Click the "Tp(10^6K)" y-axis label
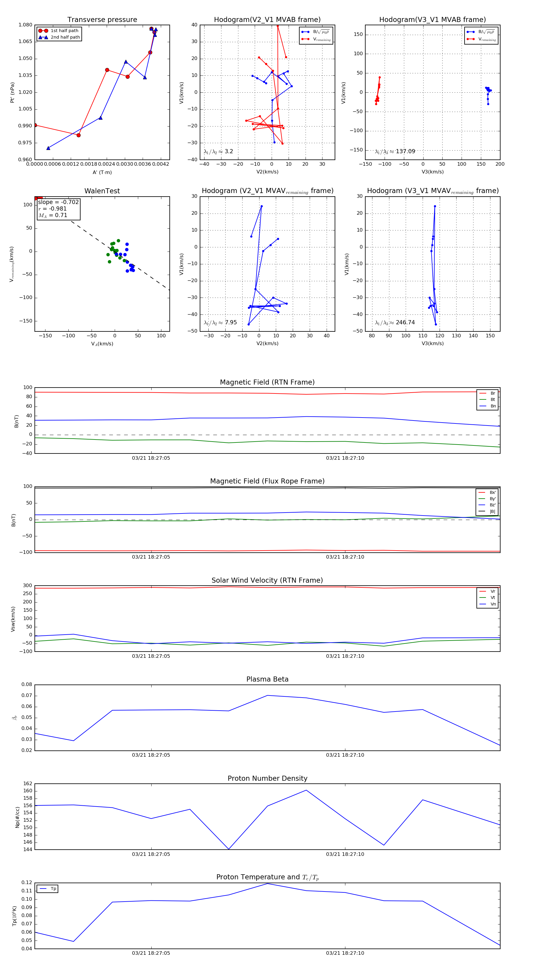The image size is (535, 980). point(14,916)
